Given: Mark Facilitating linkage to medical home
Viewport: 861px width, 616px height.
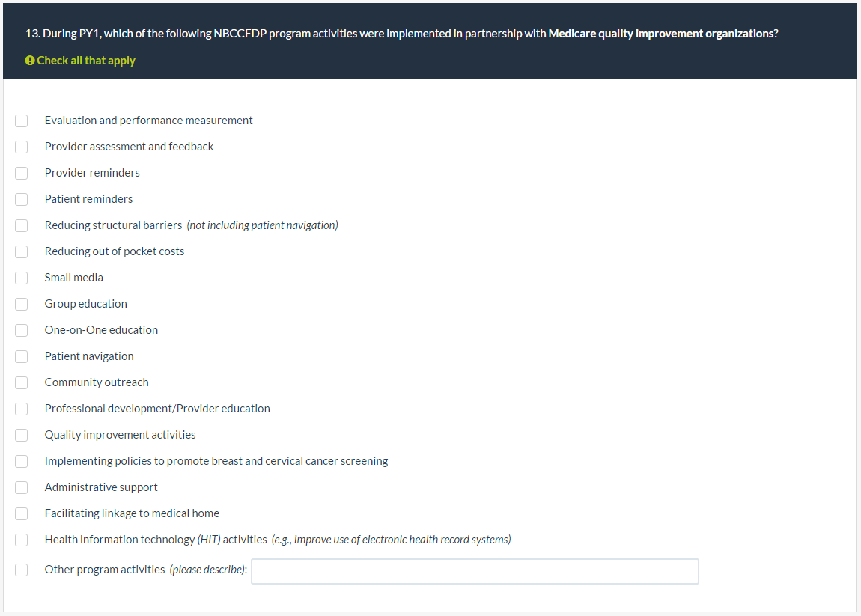Looking at the screenshot, I should pyautogui.click(x=22, y=513).
